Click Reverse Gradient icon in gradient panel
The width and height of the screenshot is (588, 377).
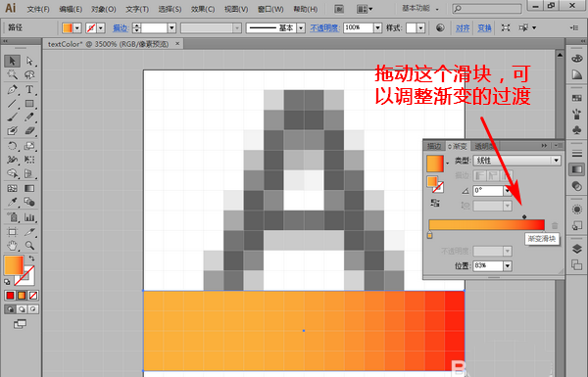tap(435, 203)
